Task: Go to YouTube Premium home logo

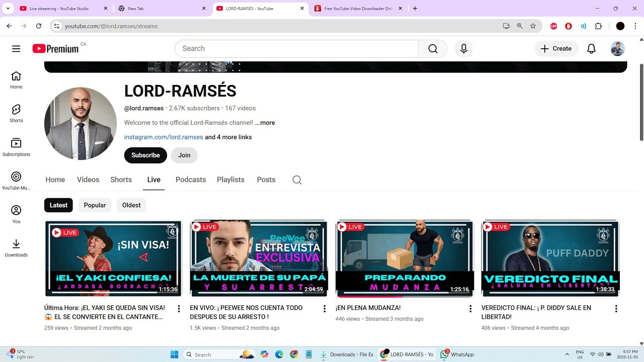Action: [x=55, y=49]
